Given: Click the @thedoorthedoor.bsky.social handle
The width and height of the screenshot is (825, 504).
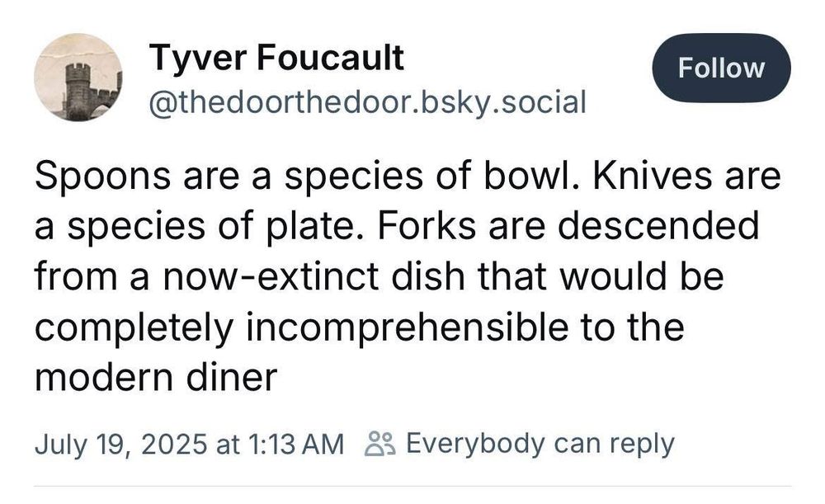Looking at the screenshot, I should point(366,102).
